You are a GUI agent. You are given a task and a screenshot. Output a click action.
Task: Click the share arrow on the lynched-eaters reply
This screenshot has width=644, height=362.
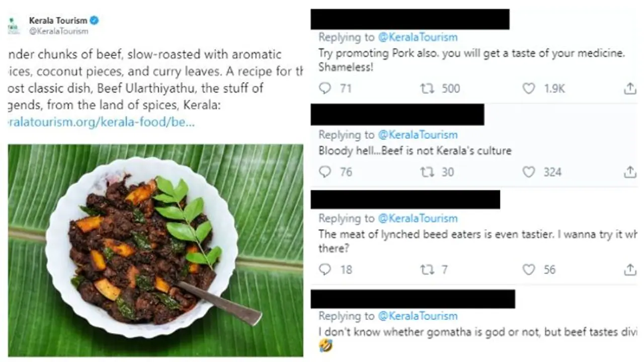[630, 269]
